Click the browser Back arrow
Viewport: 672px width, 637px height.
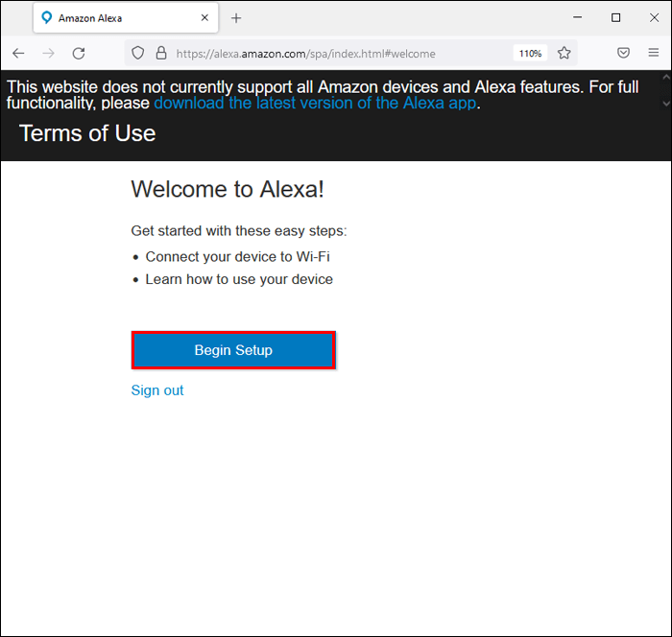click(18, 54)
